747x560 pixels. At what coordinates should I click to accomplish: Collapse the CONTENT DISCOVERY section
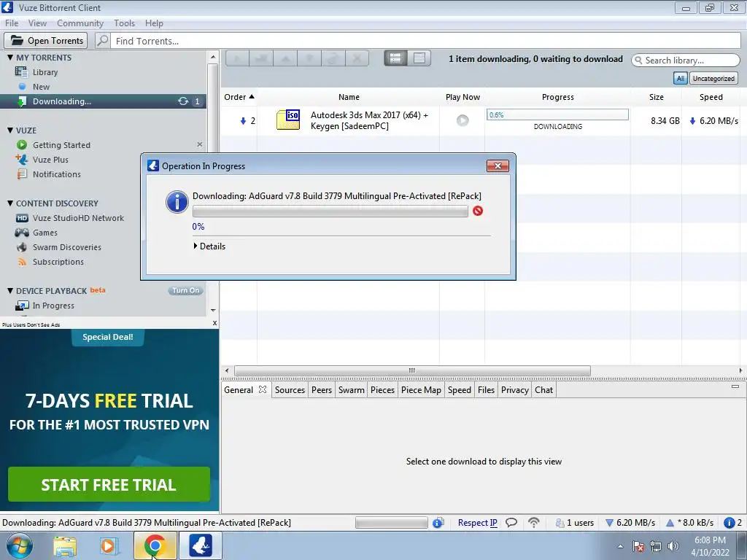click(x=10, y=203)
